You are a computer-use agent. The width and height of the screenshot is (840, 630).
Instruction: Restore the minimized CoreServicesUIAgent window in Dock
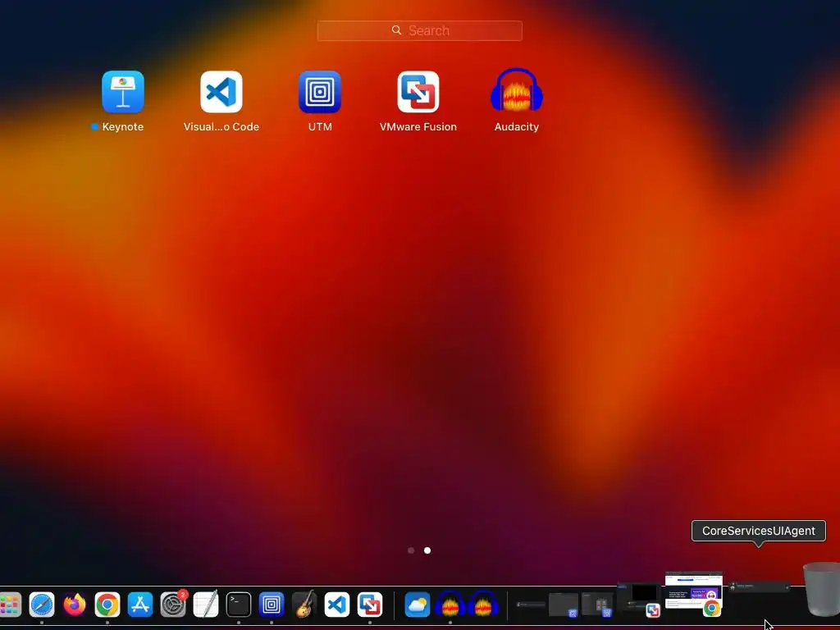[x=759, y=587]
